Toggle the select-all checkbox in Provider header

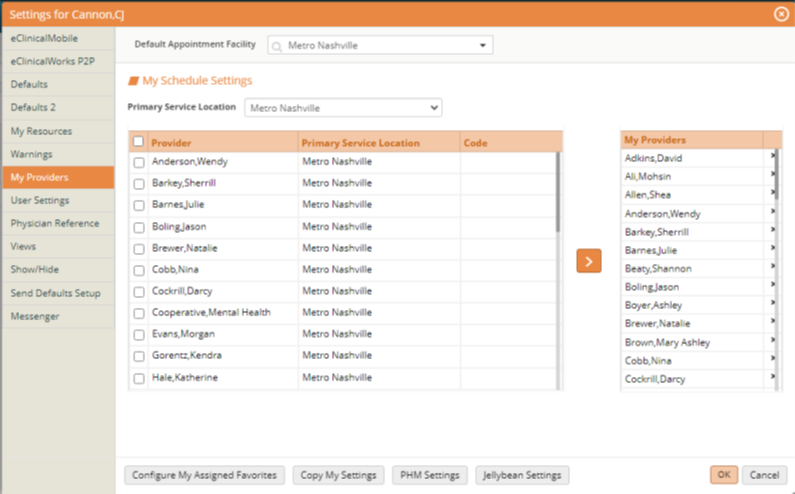click(x=139, y=142)
